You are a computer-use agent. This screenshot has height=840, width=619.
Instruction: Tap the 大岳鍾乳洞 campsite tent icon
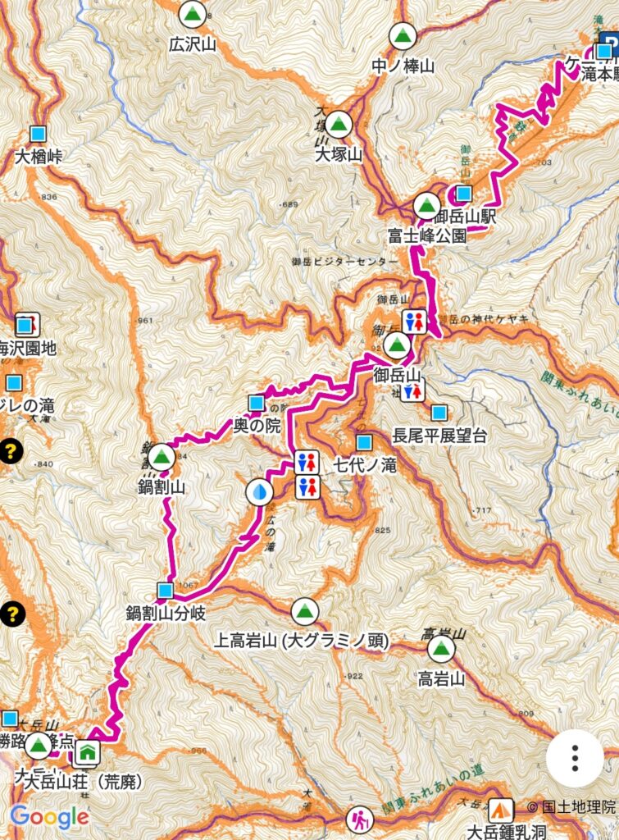501,810
